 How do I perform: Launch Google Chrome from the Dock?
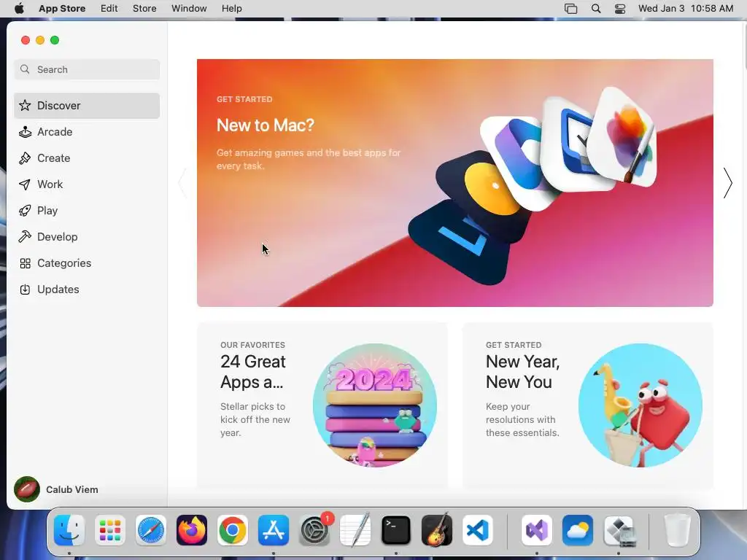click(233, 530)
